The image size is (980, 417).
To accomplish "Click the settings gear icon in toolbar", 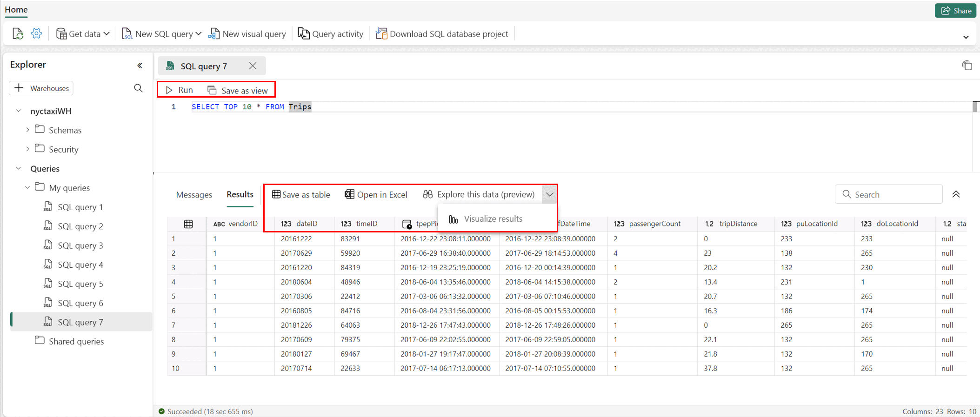I will (x=36, y=33).
